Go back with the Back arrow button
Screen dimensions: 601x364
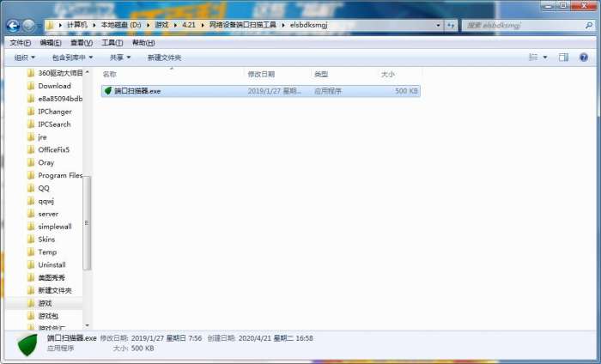[13, 26]
